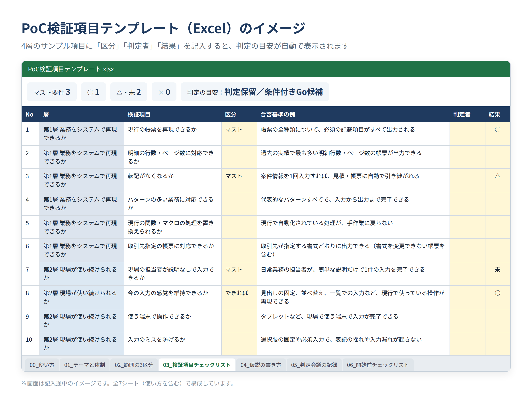Click the マスト cell in row 7

coord(239,274)
